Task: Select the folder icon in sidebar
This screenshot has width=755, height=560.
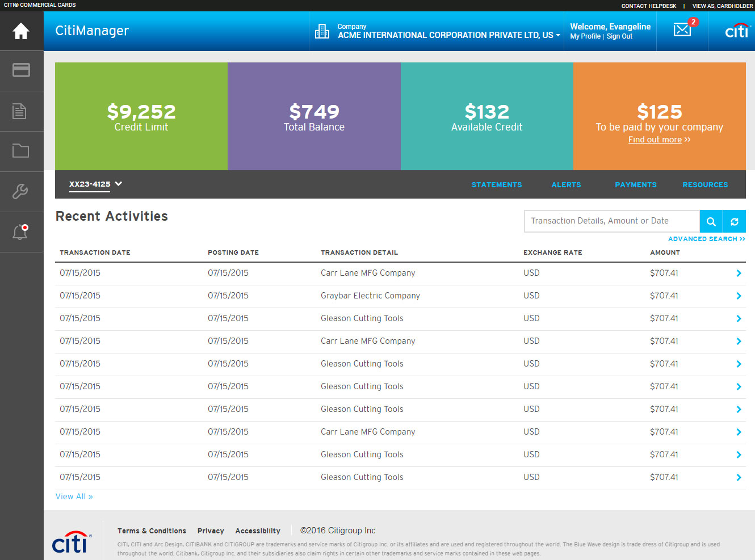Action: [21, 151]
